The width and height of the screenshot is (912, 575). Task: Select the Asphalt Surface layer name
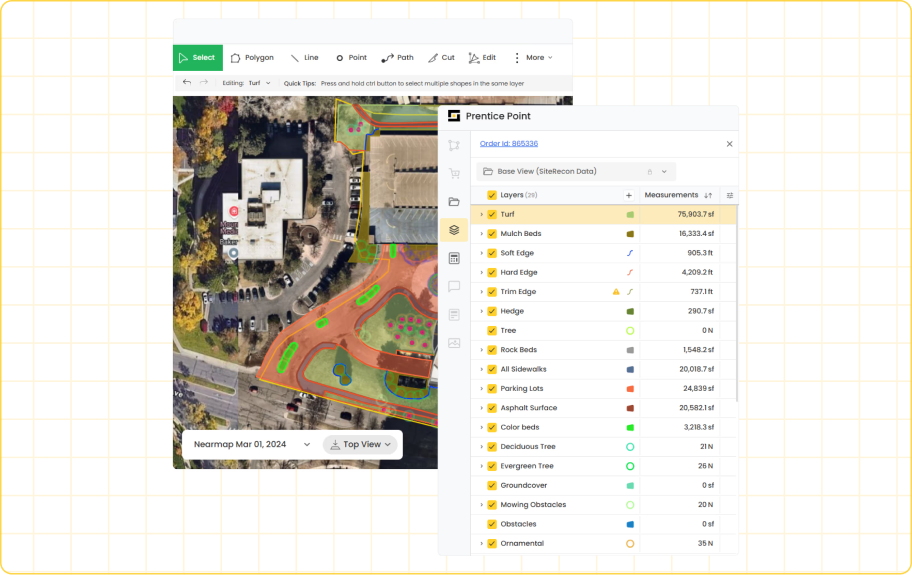[x=529, y=408]
